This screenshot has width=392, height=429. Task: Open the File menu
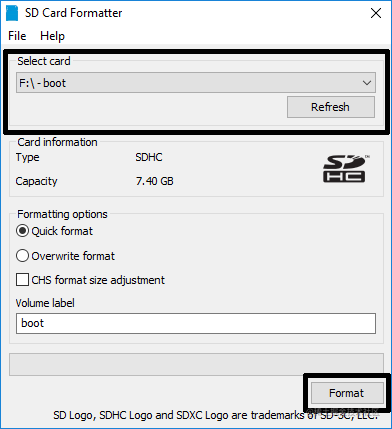point(17,36)
